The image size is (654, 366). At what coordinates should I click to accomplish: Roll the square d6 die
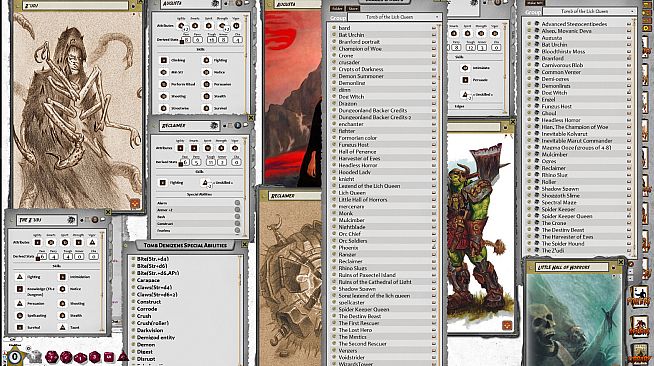click(108, 357)
